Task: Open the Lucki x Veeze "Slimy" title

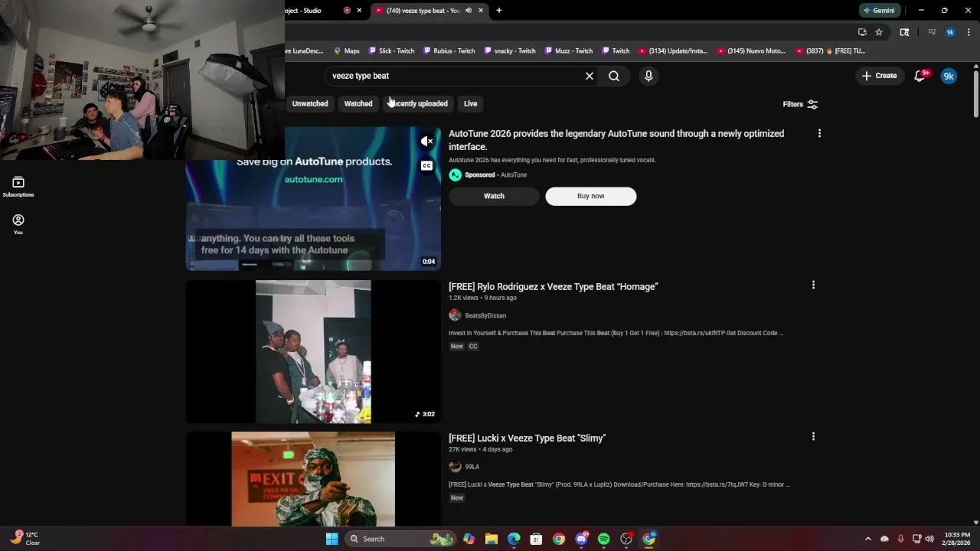Action: (527, 438)
